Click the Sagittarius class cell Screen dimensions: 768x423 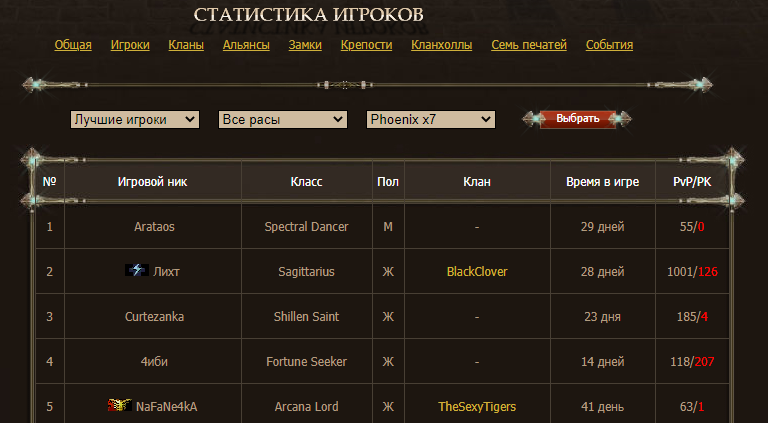pyautogui.click(x=307, y=272)
